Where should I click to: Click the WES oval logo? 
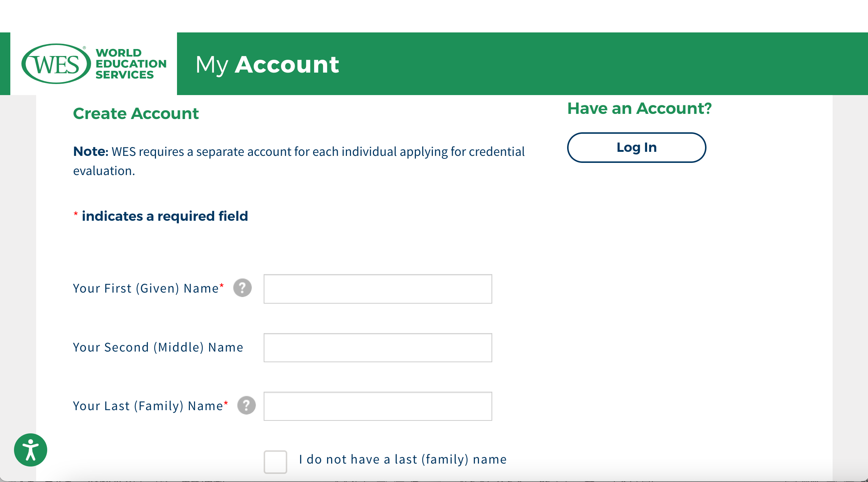click(56, 64)
